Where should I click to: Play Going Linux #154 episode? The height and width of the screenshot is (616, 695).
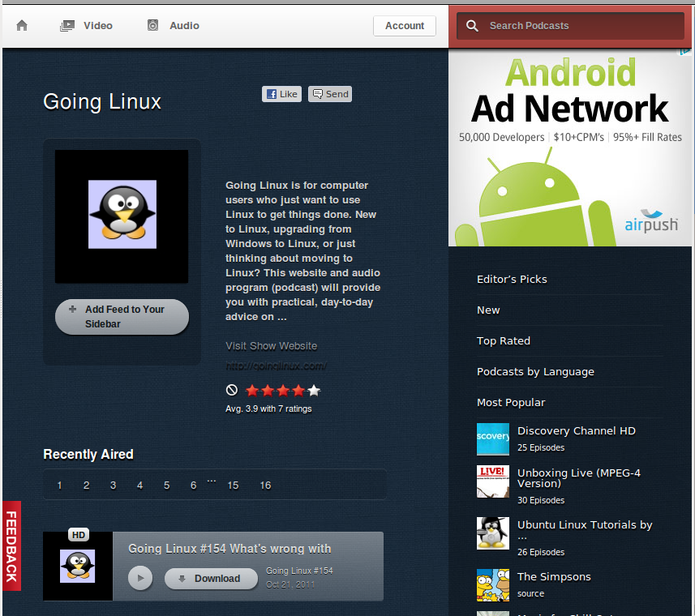coord(140,578)
